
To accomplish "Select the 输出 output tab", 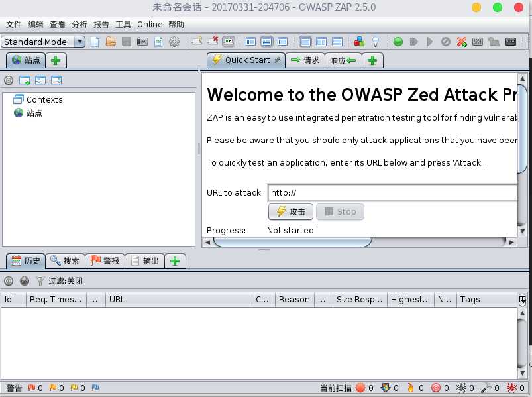I will 145,261.
